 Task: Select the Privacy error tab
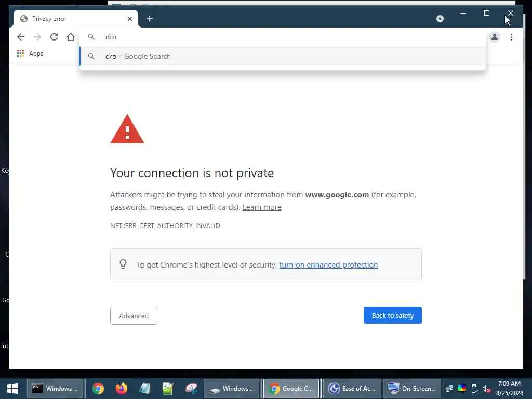point(76,19)
